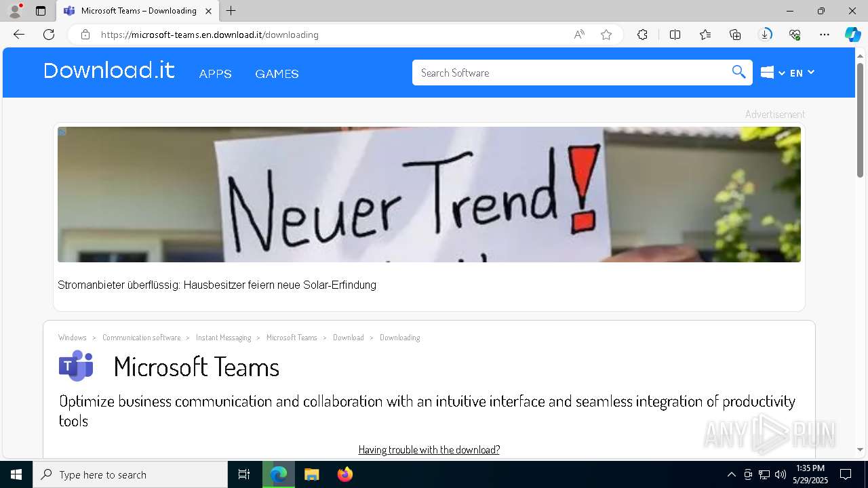Open File Explorer on the taskbar
Screen dimensions: 868x488
(311, 474)
